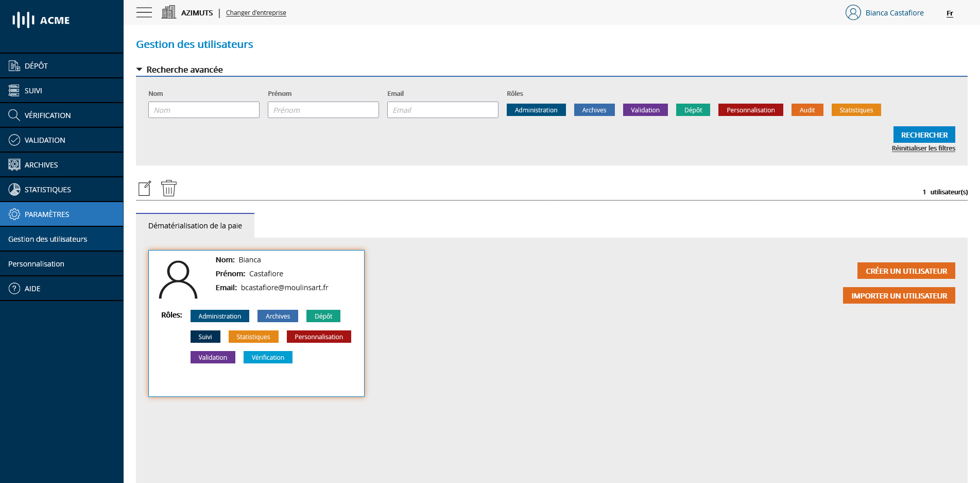Click the delete user trash icon
980x483 pixels.
click(169, 188)
